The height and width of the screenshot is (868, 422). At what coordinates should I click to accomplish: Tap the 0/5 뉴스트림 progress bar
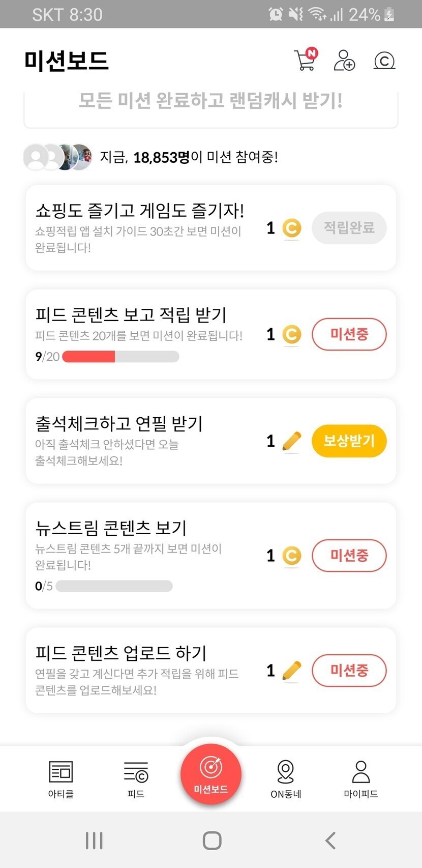(x=114, y=586)
